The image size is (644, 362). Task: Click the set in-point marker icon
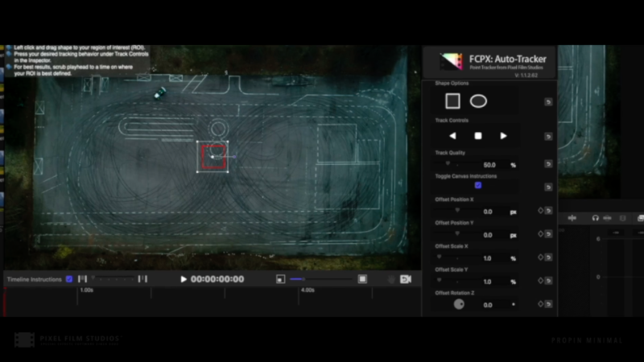pos(83,279)
